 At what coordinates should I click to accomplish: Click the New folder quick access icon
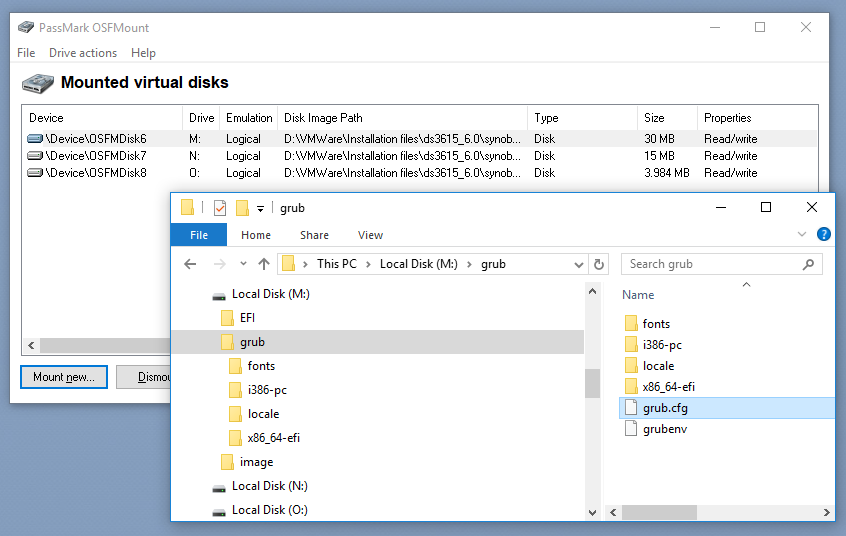point(242,208)
